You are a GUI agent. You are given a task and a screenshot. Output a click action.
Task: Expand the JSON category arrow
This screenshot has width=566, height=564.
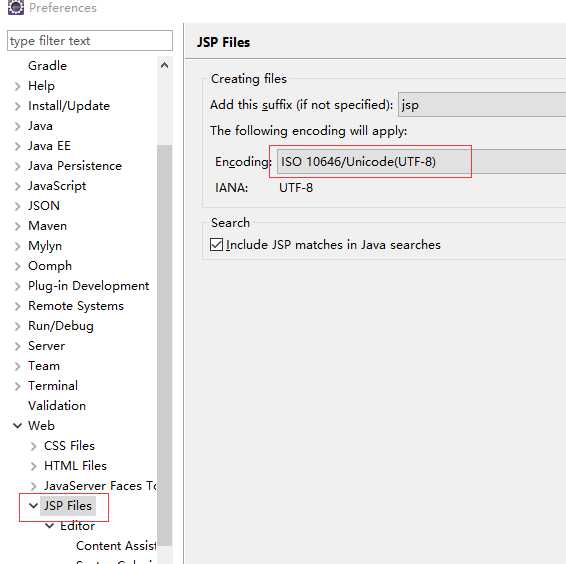tap(17, 206)
